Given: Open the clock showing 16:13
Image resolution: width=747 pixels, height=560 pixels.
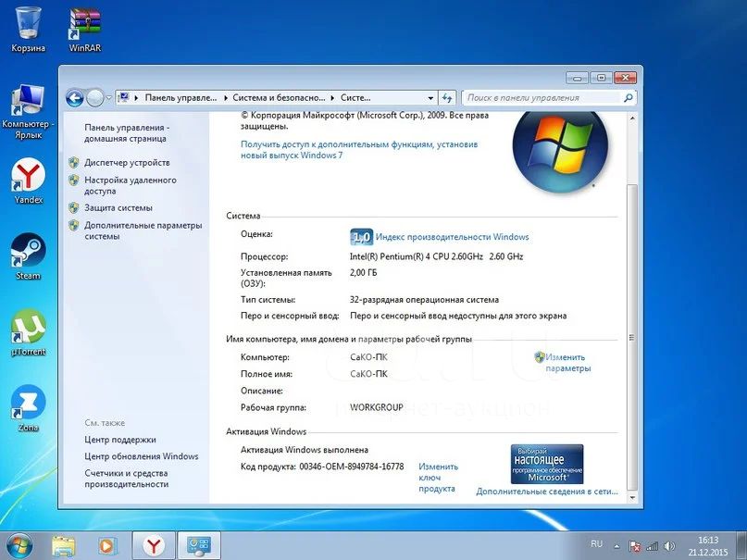Looking at the screenshot, I should [x=707, y=546].
